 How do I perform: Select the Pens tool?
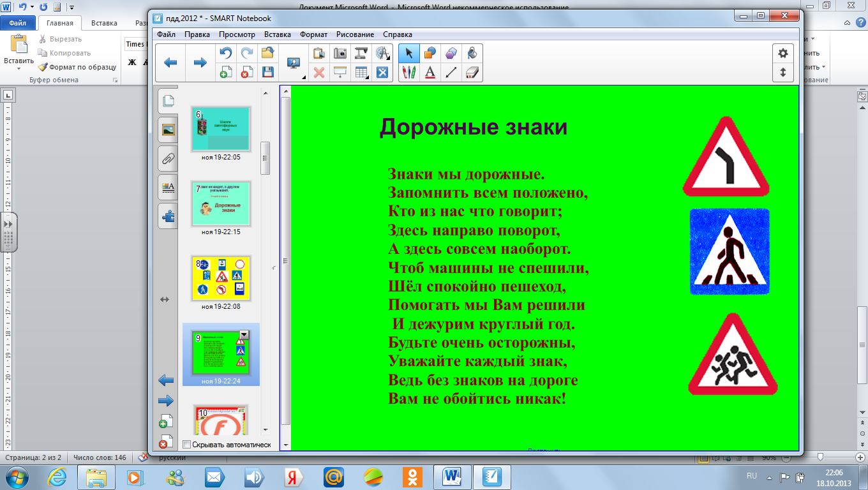[409, 72]
